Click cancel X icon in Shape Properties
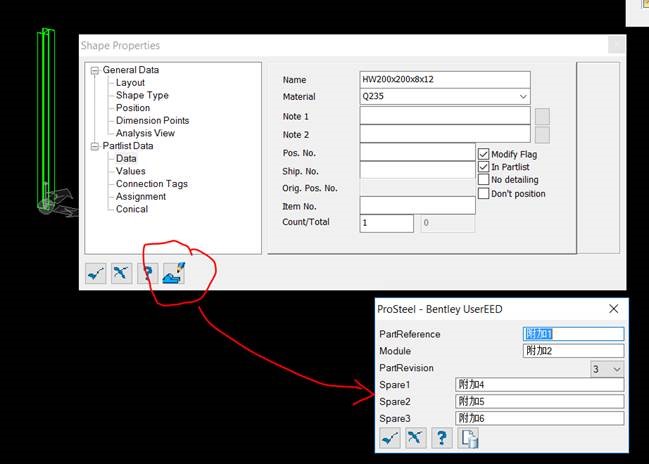 (x=121, y=273)
